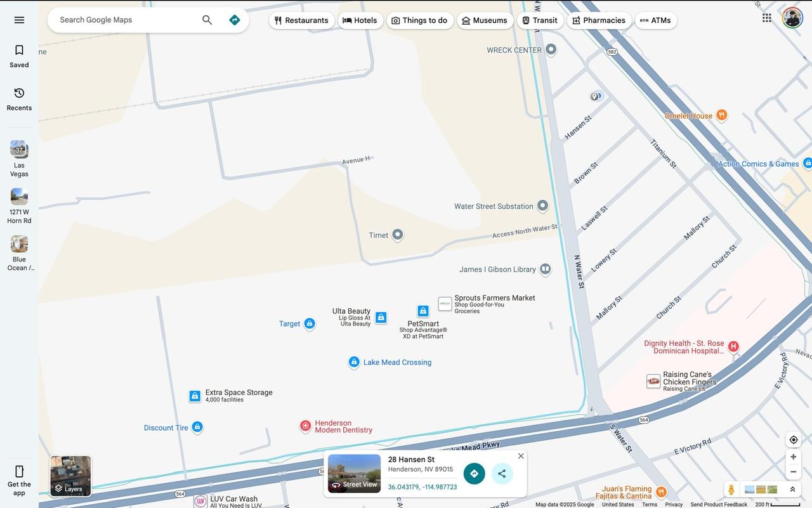Toggle the Layers map view
Viewport: 812px width, 508px height.
[x=70, y=476]
